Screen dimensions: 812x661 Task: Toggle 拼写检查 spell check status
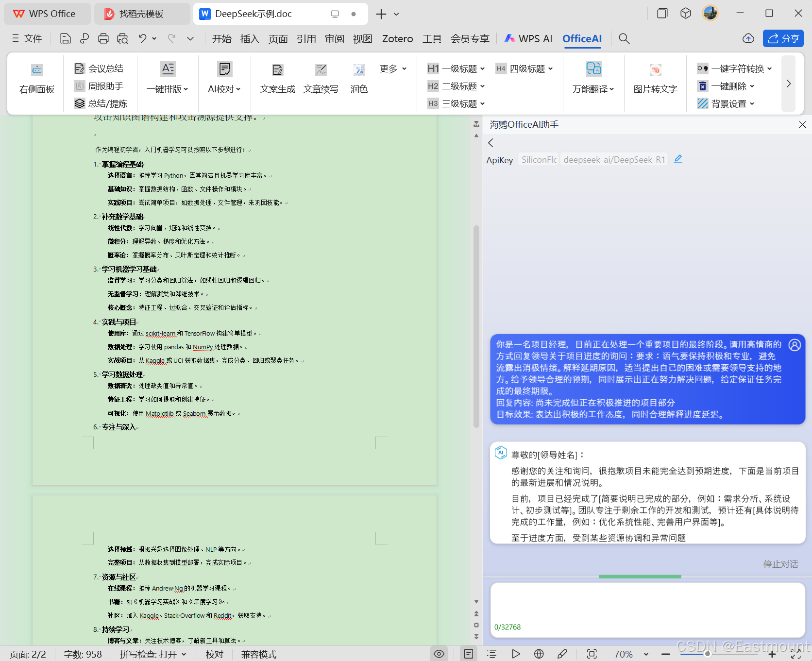coord(152,654)
